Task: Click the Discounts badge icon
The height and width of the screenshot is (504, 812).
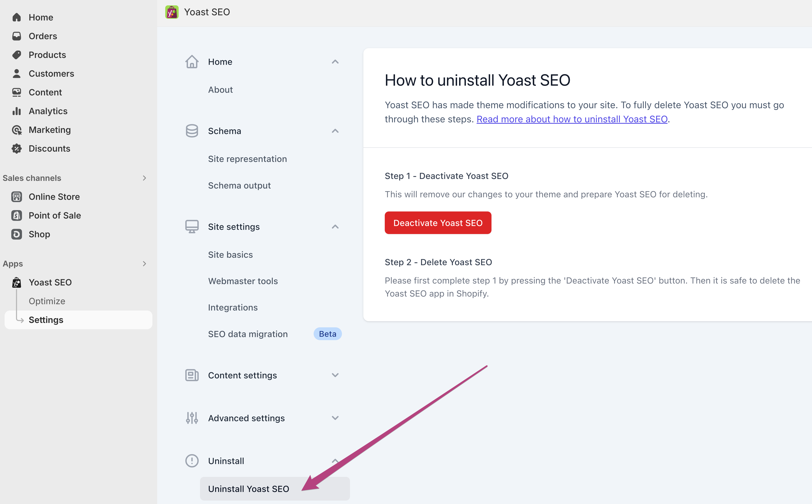Action: 16,148
